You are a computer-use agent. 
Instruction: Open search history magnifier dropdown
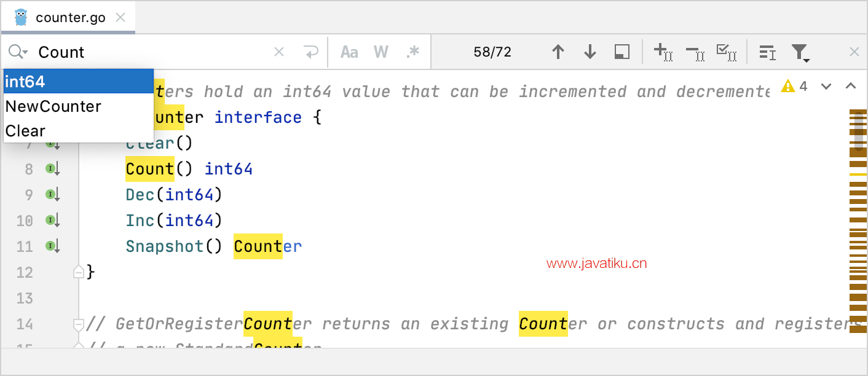(18, 52)
